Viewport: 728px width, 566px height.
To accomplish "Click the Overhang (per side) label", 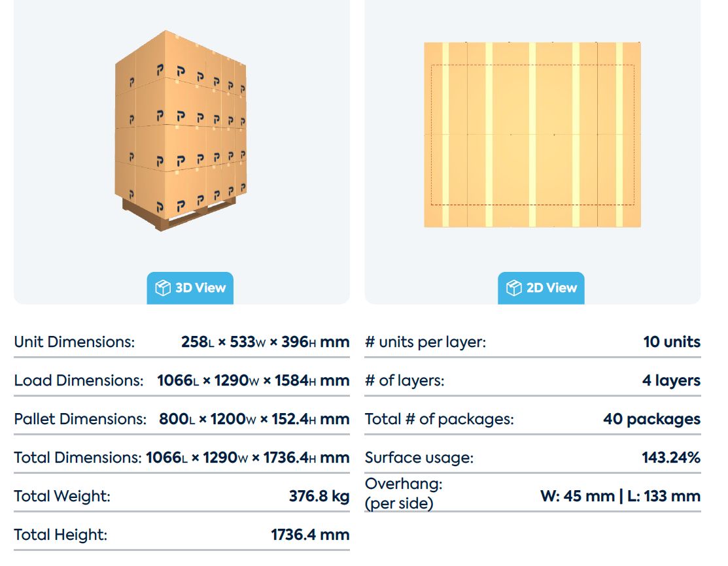I will pos(404,493).
